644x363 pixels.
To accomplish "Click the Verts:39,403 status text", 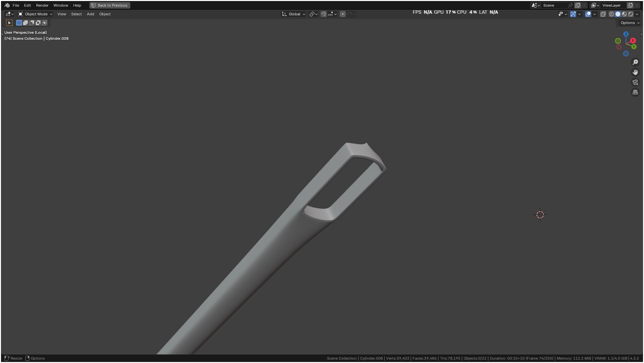I will (x=398, y=358).
